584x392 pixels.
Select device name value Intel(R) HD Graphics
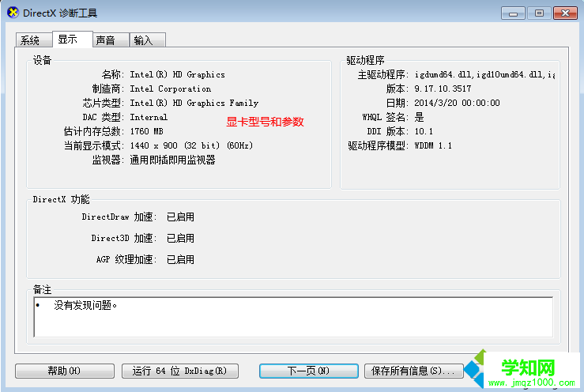coord(177,74)
